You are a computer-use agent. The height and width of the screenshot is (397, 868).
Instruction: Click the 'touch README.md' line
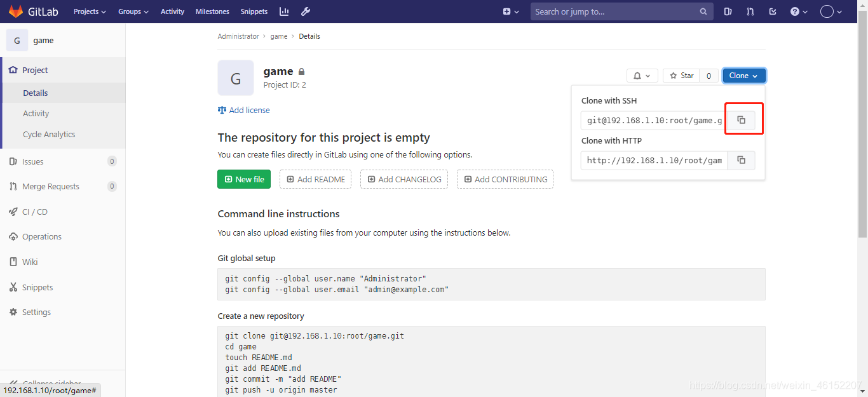coord(259,357)
